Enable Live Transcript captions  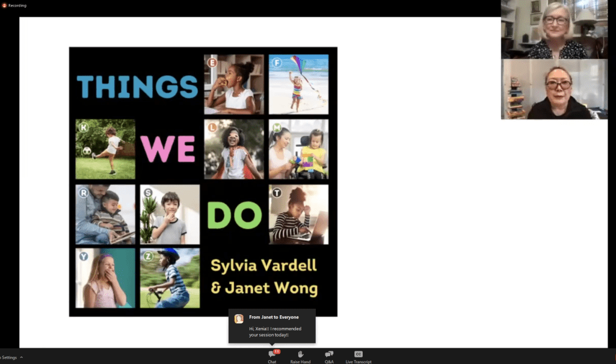tap(359, 356)
